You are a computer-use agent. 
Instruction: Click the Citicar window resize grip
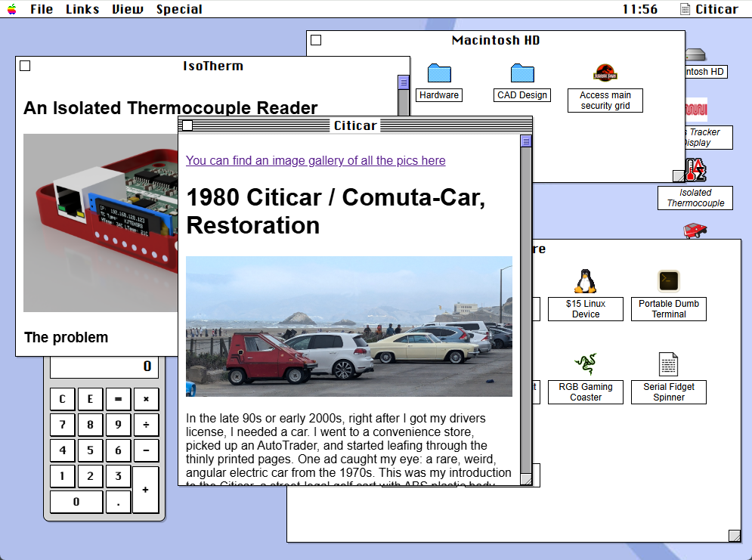[x=526, y=480]
